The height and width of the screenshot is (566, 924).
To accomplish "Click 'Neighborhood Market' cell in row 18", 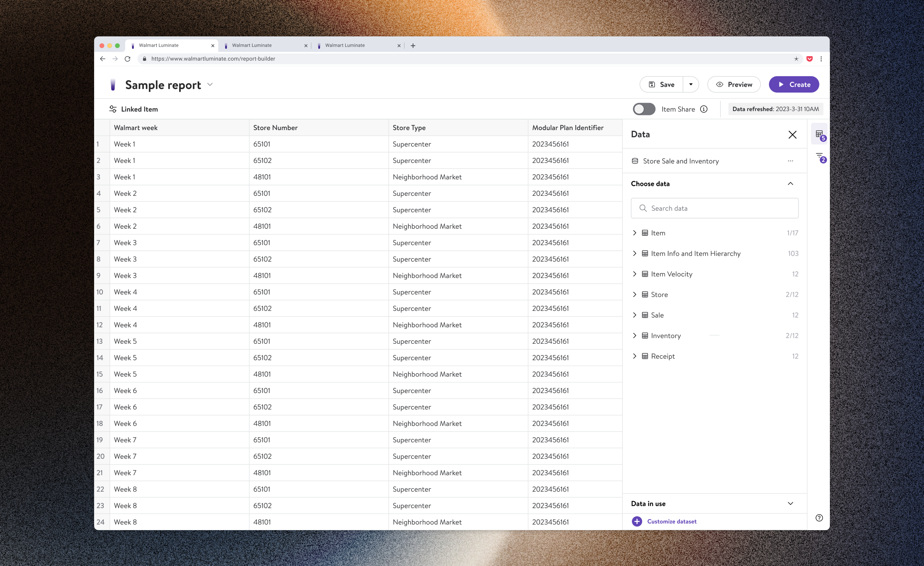I will click(458, 423).
